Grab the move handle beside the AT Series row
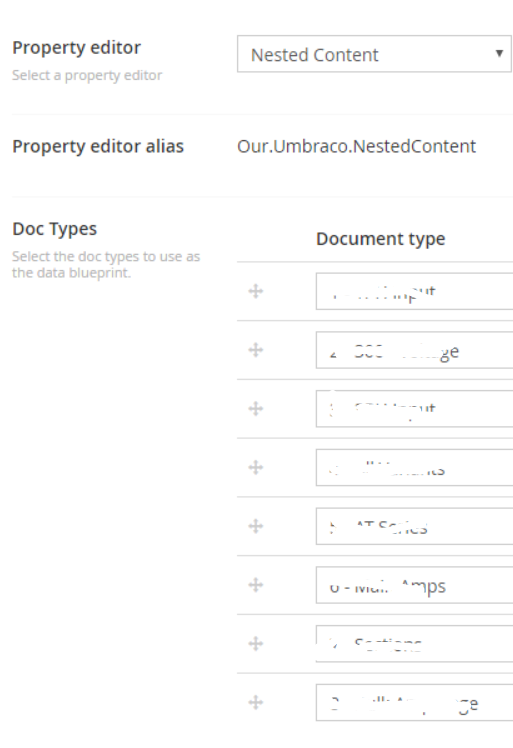 click(x=256, y=526)
